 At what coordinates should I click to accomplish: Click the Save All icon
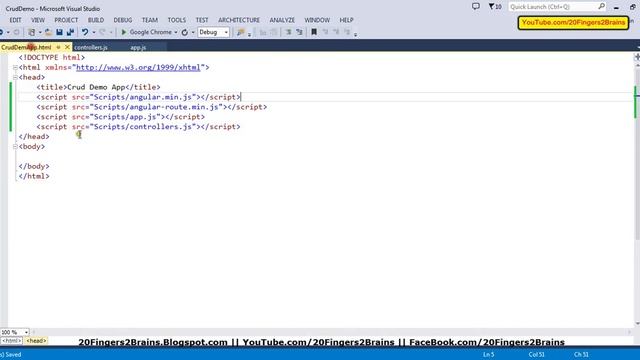tap(70, 32)
